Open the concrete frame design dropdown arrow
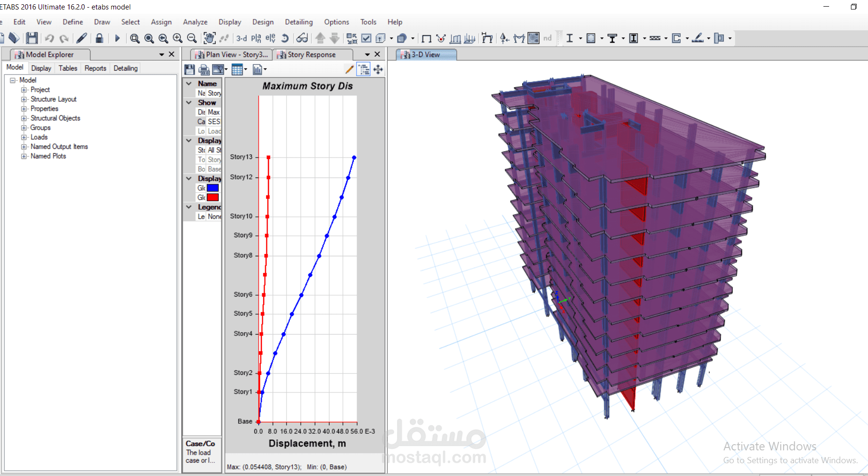Viewport: 868px width, 476px height. click(x=602, y=38)
